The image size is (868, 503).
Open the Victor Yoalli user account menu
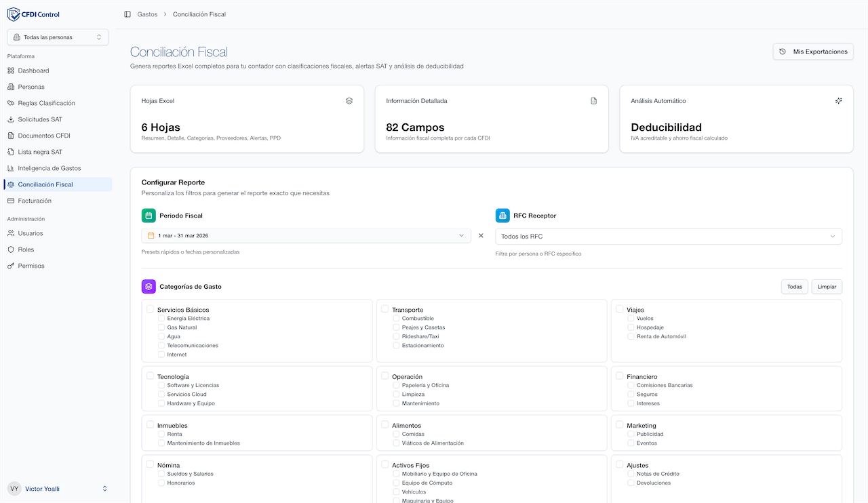pos(58,489)
